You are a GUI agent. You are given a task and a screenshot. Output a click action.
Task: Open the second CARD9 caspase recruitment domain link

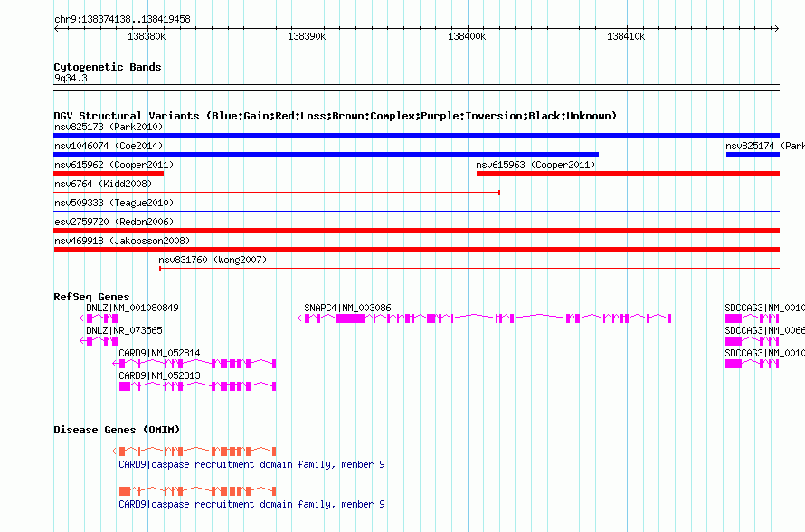tap(251, 504)
